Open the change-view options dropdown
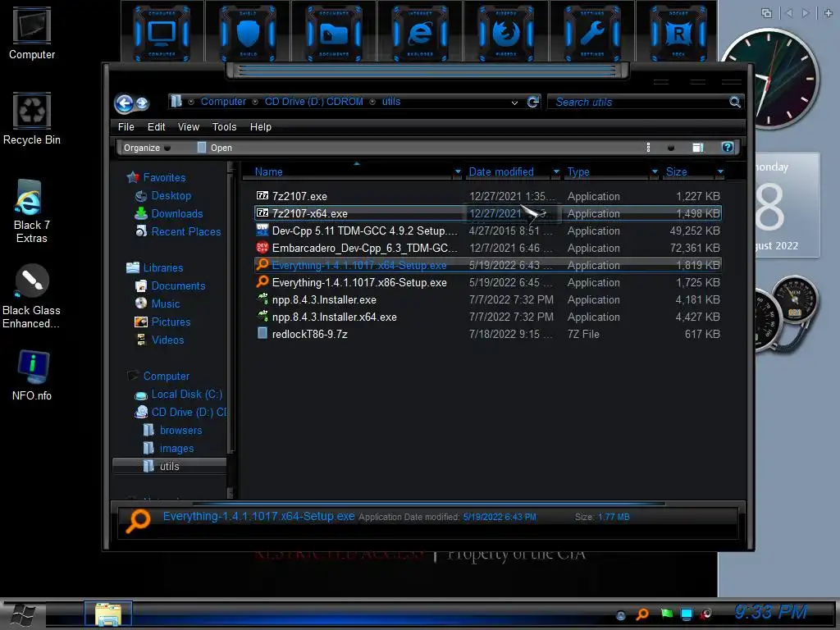This screenshot has width=840, height=630. [x=671, y=148]
